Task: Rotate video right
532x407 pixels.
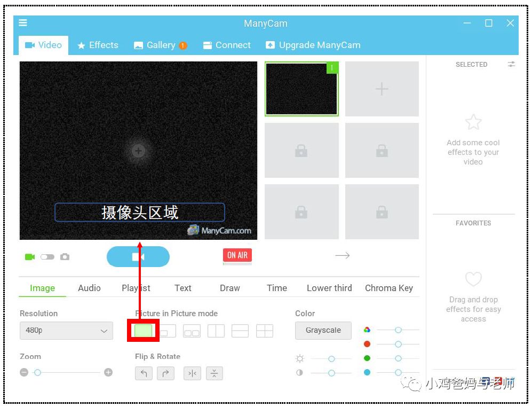Action: pos(165,373)
